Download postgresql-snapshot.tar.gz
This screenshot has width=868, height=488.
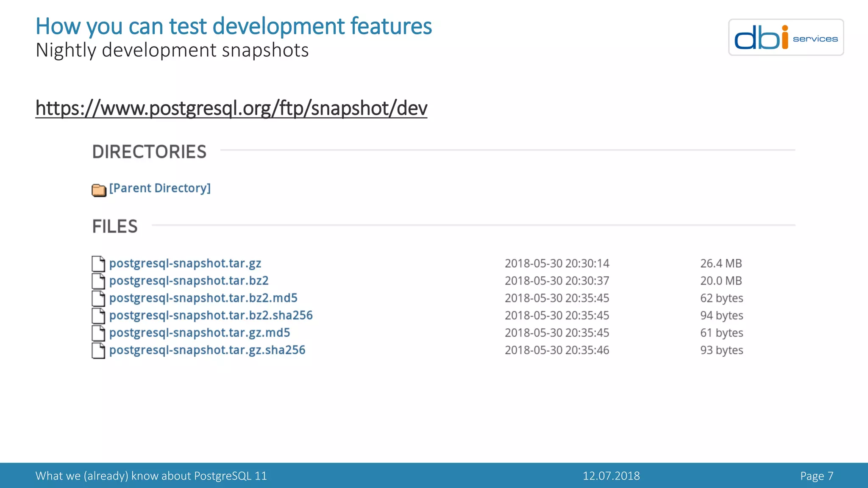click(185, 263)
